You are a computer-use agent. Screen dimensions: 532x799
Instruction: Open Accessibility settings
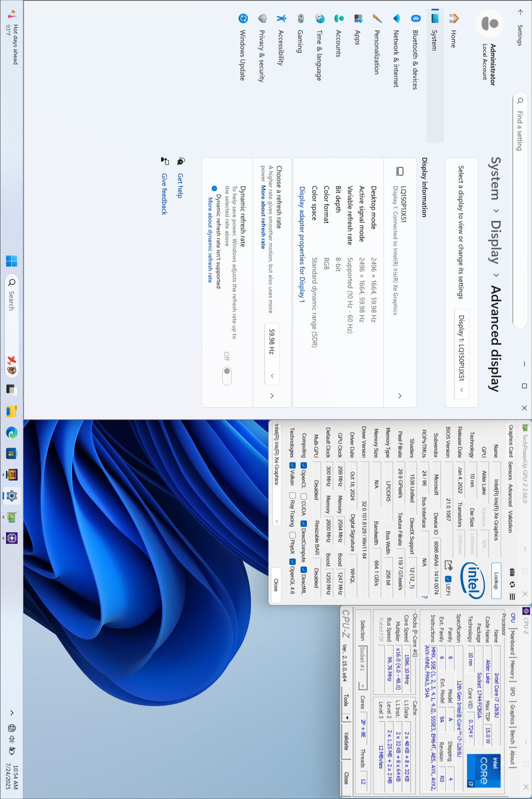pos(281,40)
